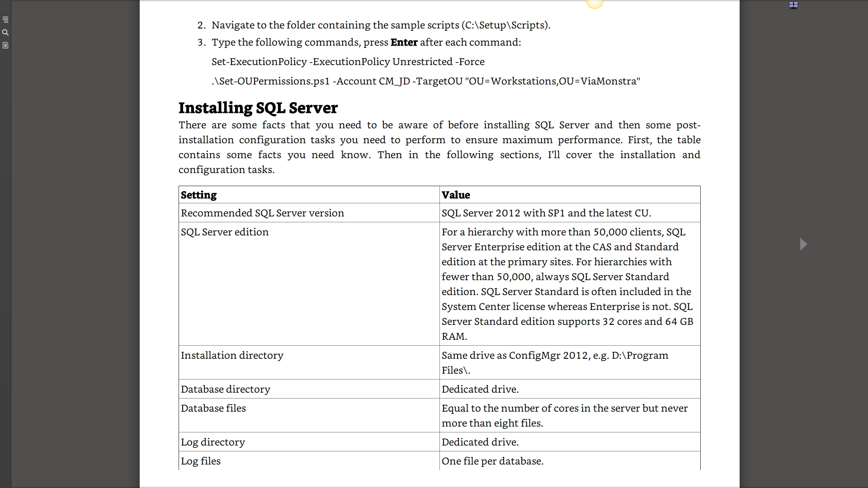868x488 pixels.
Task: Click the 'Database files' row label
Action: click(x=213, y=408)
